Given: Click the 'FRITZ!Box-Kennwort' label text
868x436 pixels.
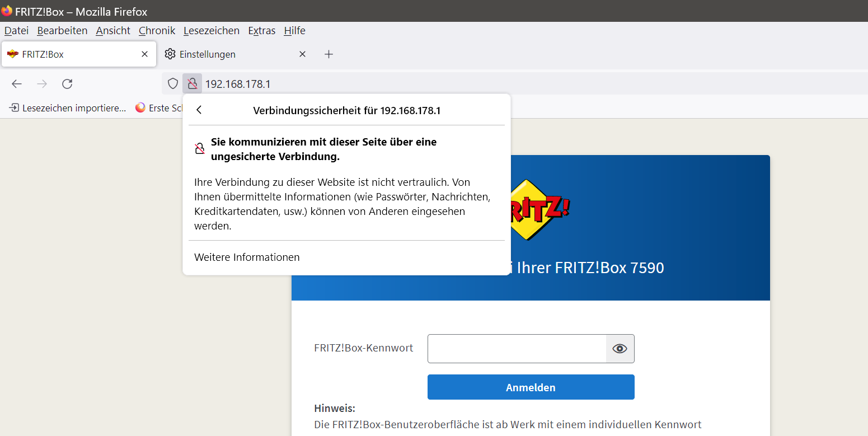Looking at the screenshot, I should coord(364,348).
